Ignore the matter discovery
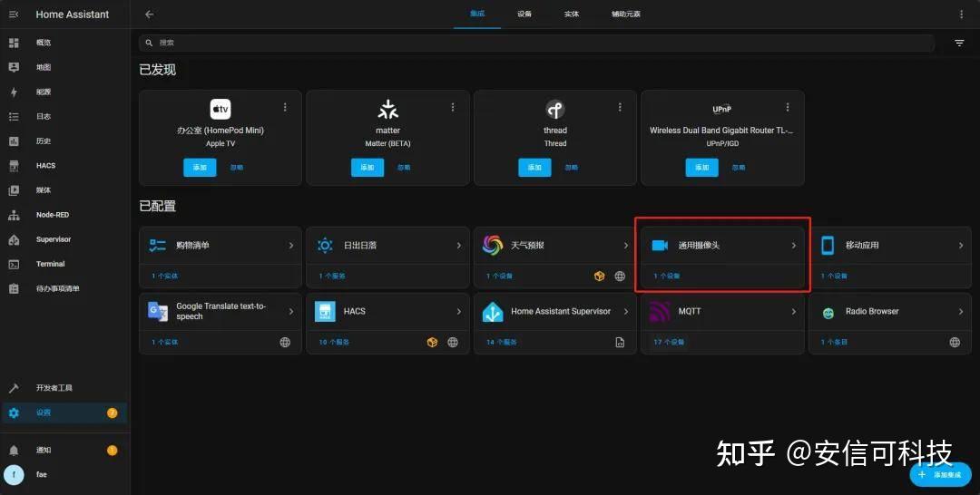The width and height of the screenshot is (980, 495). [404, 168]
